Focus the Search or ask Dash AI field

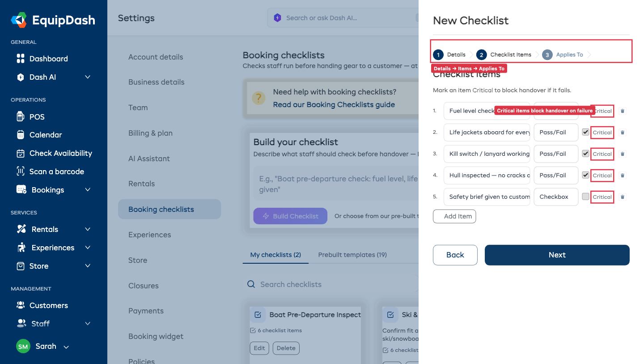tap(343, 18)
